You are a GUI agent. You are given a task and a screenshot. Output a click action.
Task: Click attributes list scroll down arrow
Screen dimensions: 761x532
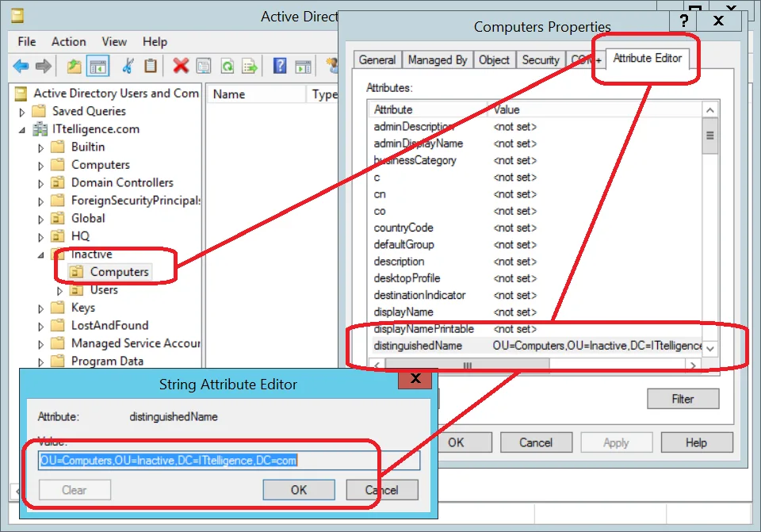[x=710, y=349]
